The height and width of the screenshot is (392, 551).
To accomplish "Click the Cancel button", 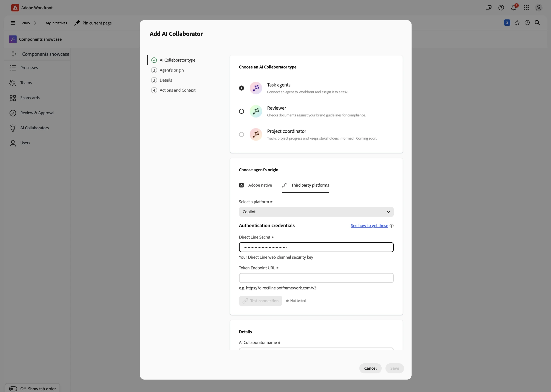I will [x=370, y=368].
